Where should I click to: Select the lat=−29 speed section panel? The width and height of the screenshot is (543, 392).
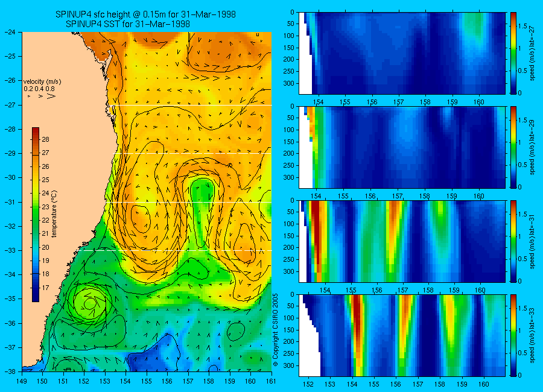pyautogui.click(x=402, y=147)
